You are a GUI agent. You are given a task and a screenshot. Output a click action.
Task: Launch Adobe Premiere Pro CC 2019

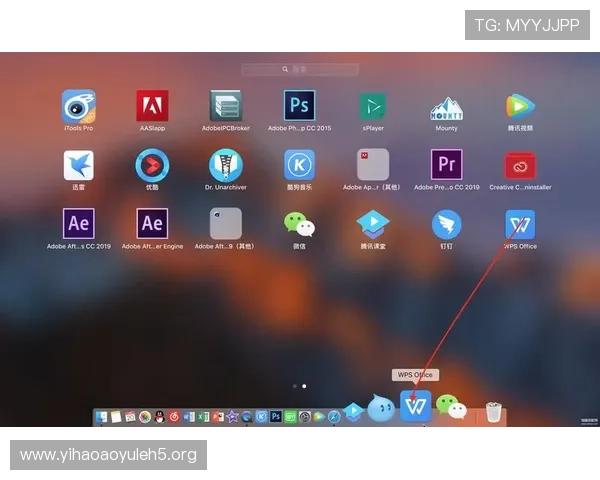click(447, 165)
